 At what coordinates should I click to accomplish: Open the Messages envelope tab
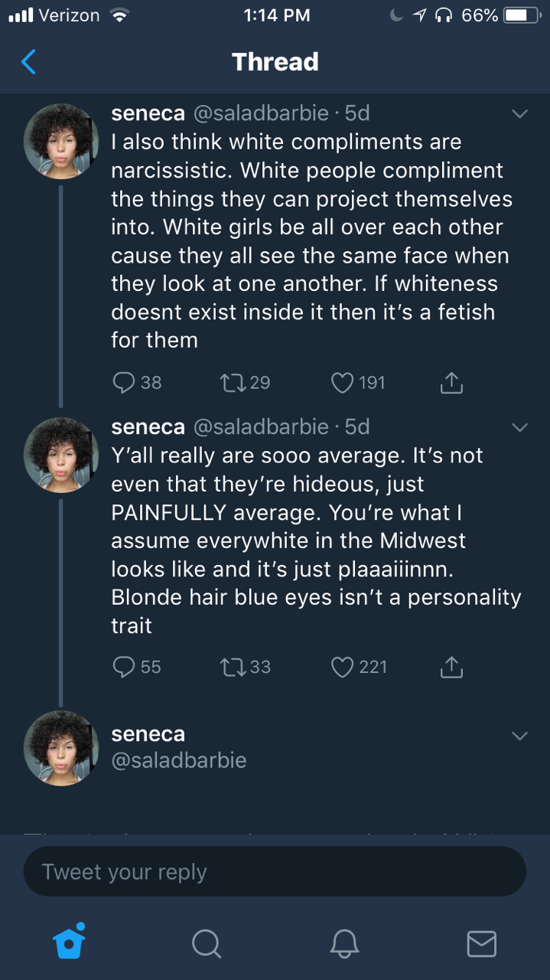click(x=481, y=943)
